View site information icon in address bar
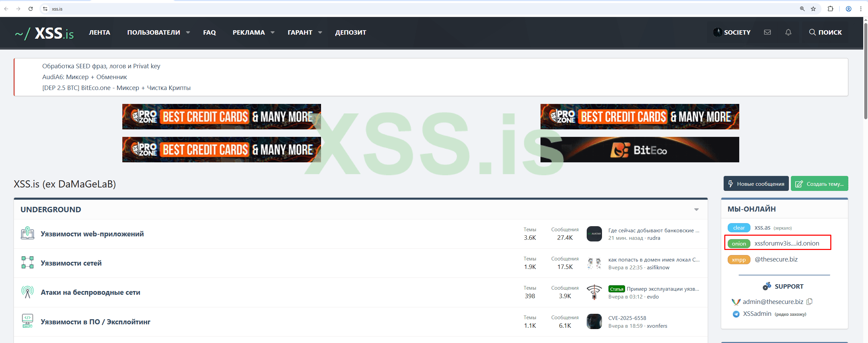 click(45, 9)
